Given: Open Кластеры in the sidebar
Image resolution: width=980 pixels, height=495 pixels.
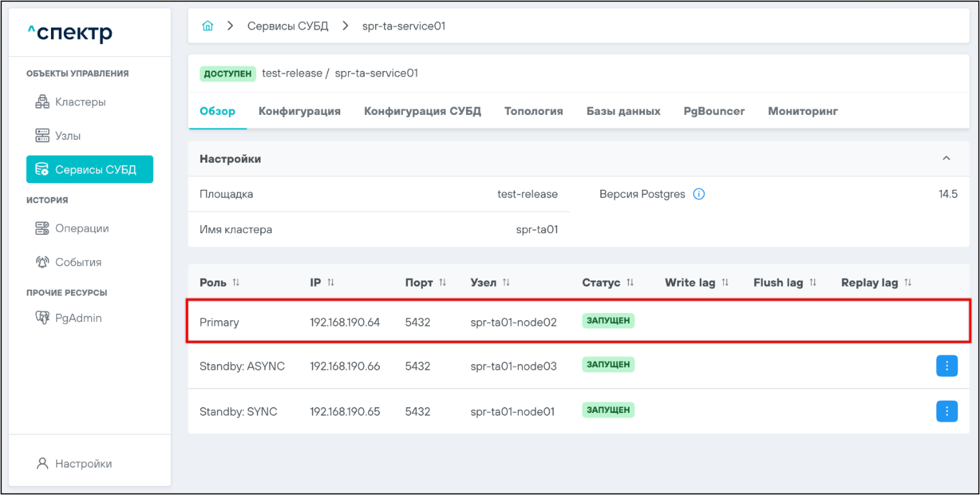Looking at the screenshot, I should (80, 102).
